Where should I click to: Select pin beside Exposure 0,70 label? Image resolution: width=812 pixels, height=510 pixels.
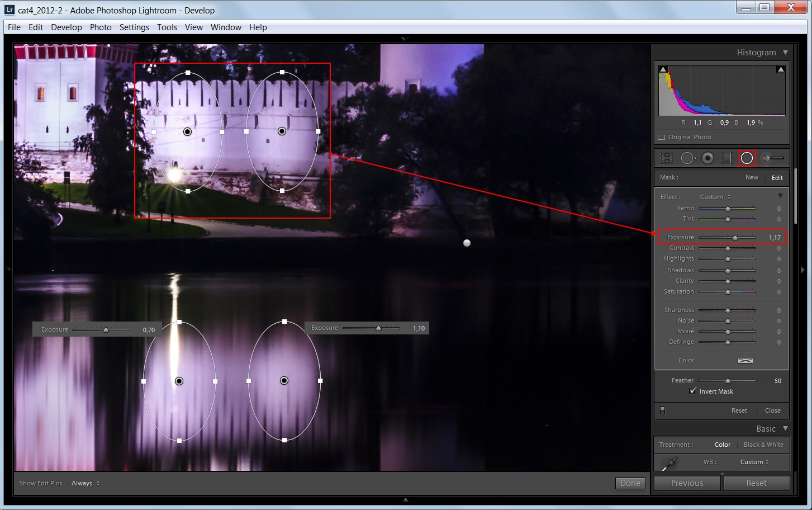[x=179, y=381]
